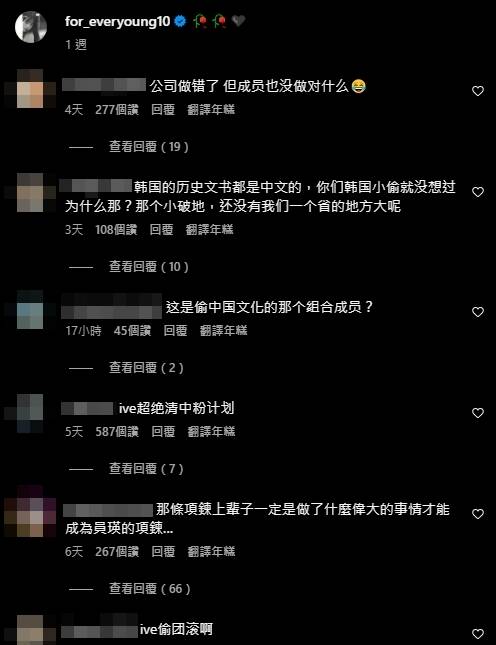Like the comment ive超绝清中粉计划
This screenshot has width=496, height=645.
pos(477,413)
